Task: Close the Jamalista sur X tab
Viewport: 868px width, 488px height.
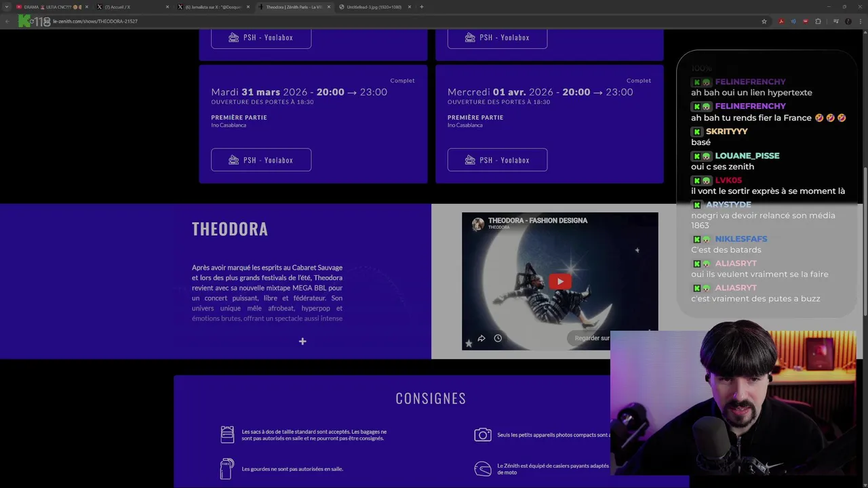Action: click(x=248, y=7)
